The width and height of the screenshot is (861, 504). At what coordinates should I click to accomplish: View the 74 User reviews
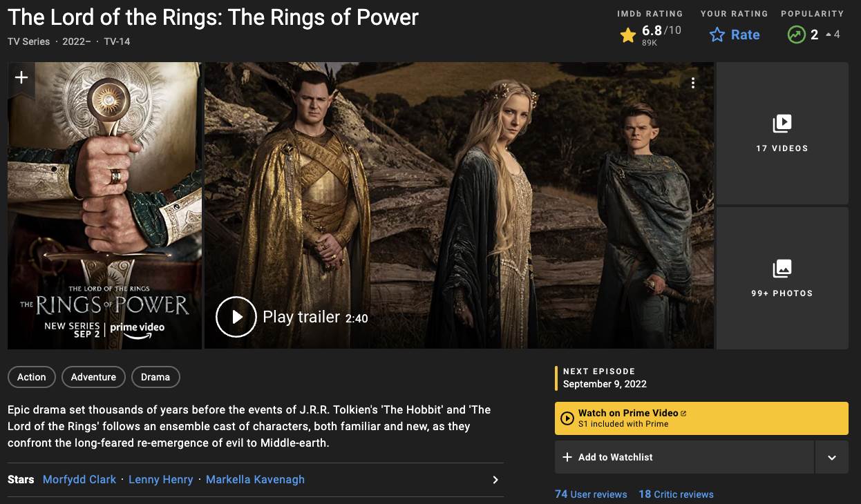tap(591, 494)
